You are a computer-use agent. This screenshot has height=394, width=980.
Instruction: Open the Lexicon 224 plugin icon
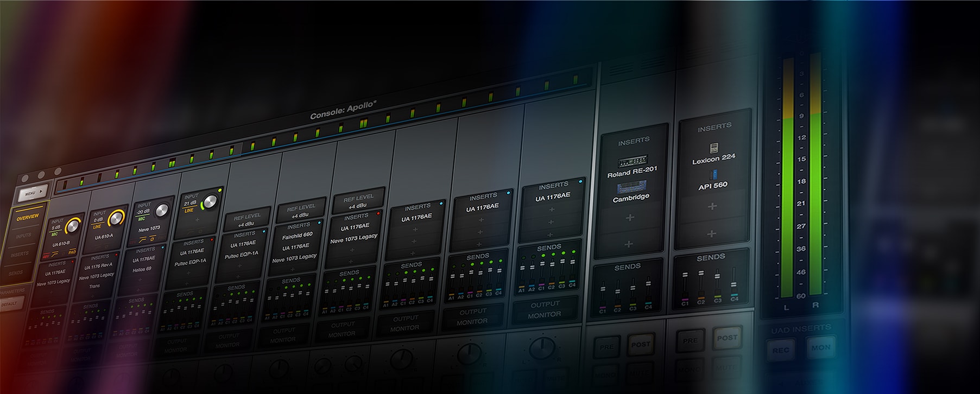tap(714, 148)
